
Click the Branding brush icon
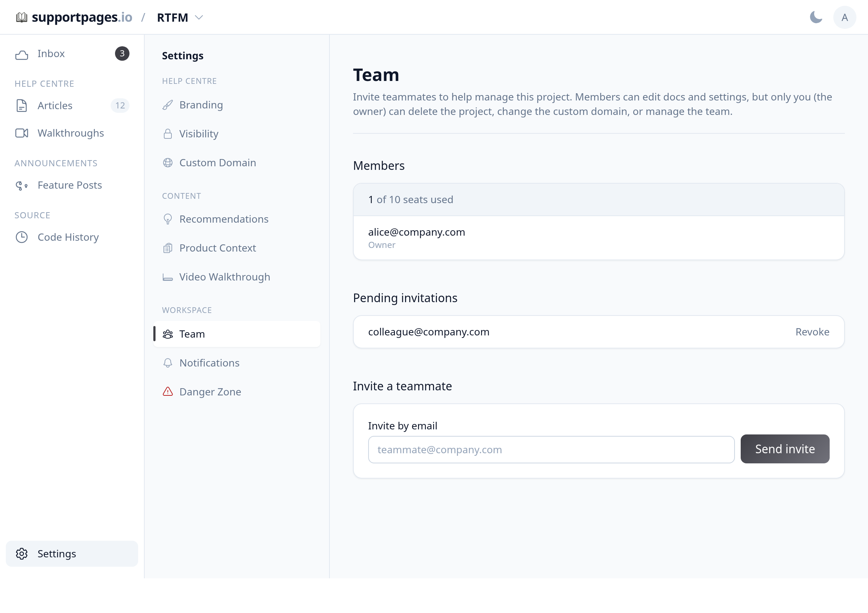tap(168, 105)
